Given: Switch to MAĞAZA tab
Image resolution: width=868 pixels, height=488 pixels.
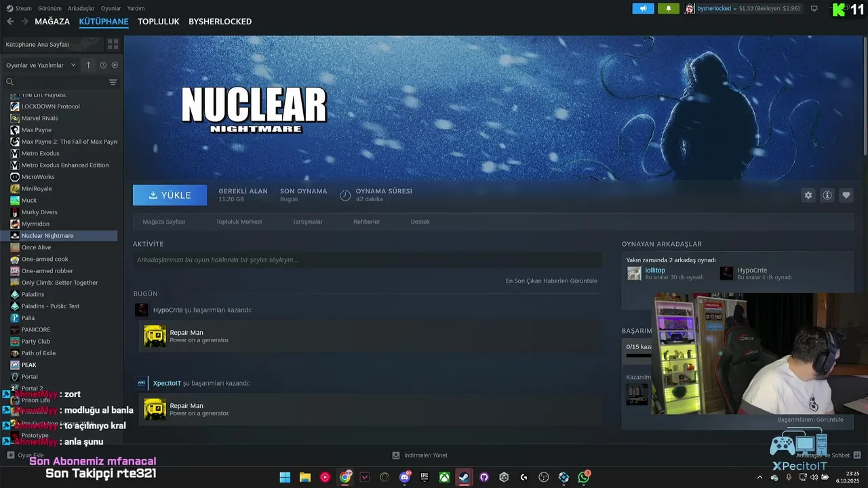Looking at the screenshot, I should (x=52, y=22).
